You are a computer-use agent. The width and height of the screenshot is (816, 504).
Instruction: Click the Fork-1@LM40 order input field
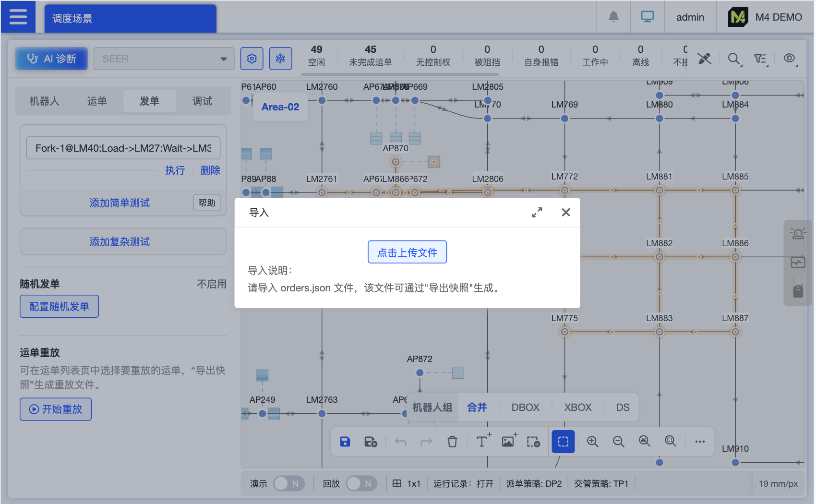click(122, 148)
